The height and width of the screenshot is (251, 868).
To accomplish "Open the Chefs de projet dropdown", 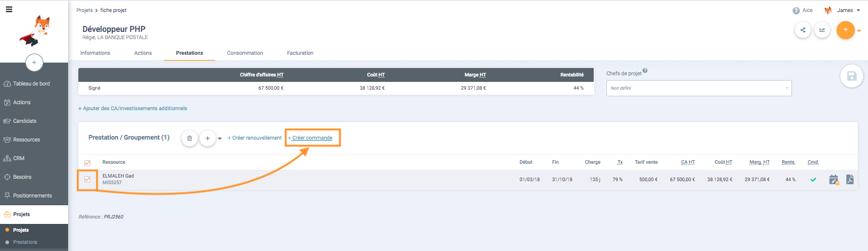I will (x=699, y=88).
